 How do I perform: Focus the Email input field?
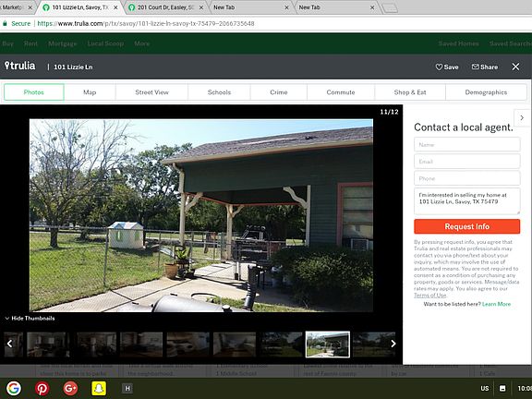(466, 162)
